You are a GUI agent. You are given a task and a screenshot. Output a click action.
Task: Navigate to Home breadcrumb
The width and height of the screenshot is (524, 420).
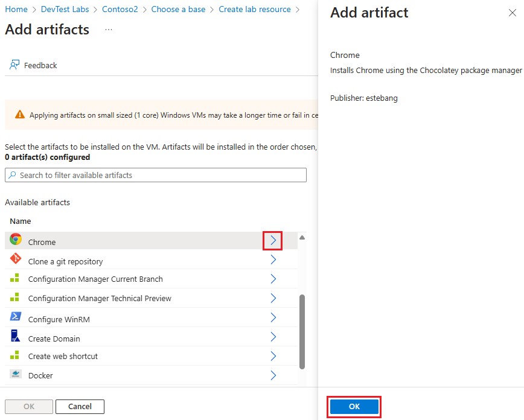pyautogui.click(x=16, y=9)
